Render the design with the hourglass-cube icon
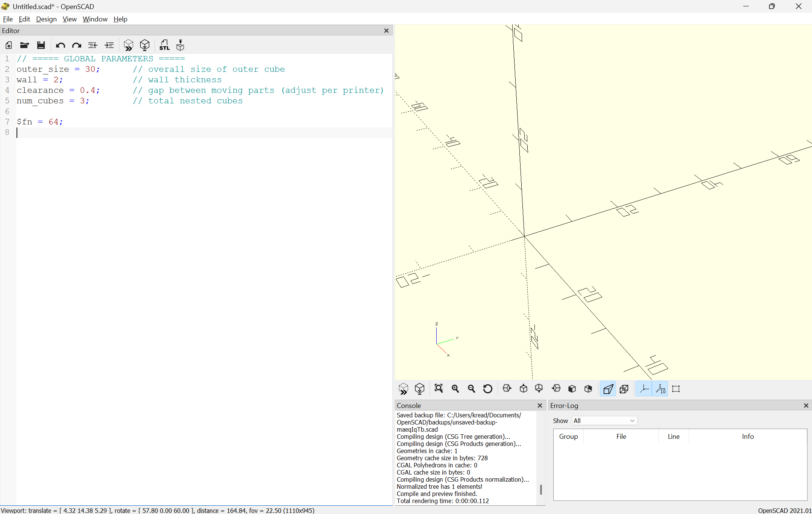 [145, 45]
